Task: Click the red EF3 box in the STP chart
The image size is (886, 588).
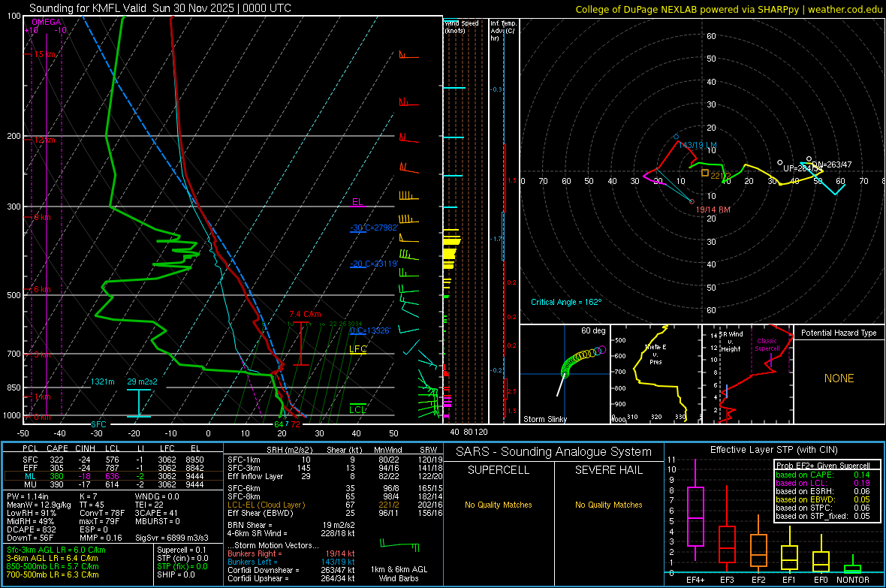Action: (727, 544)
